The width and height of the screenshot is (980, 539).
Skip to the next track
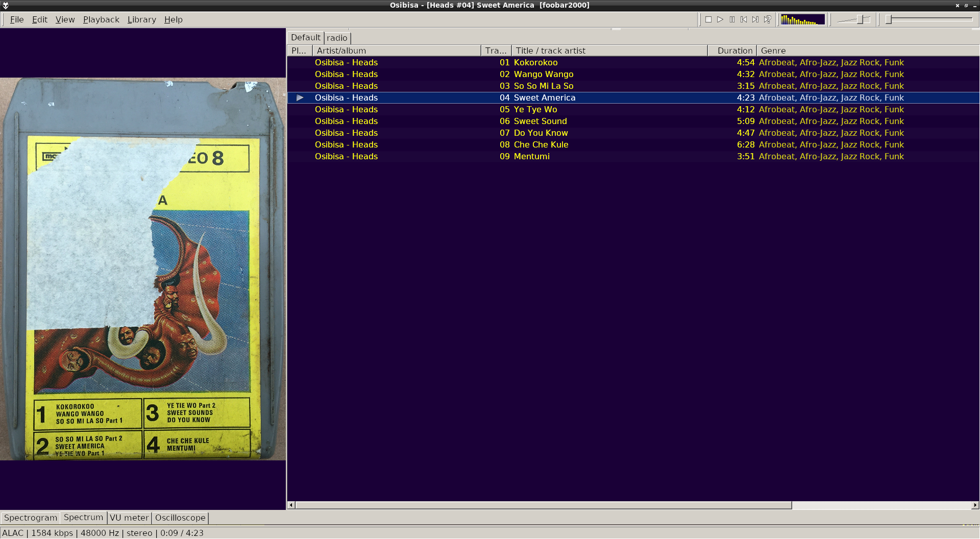point(755,19)
